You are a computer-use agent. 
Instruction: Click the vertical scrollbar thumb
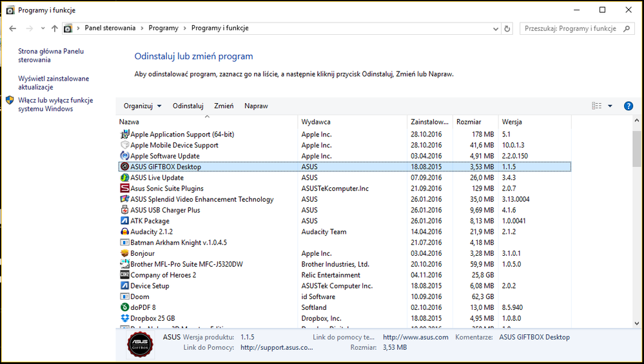(637, 149)
